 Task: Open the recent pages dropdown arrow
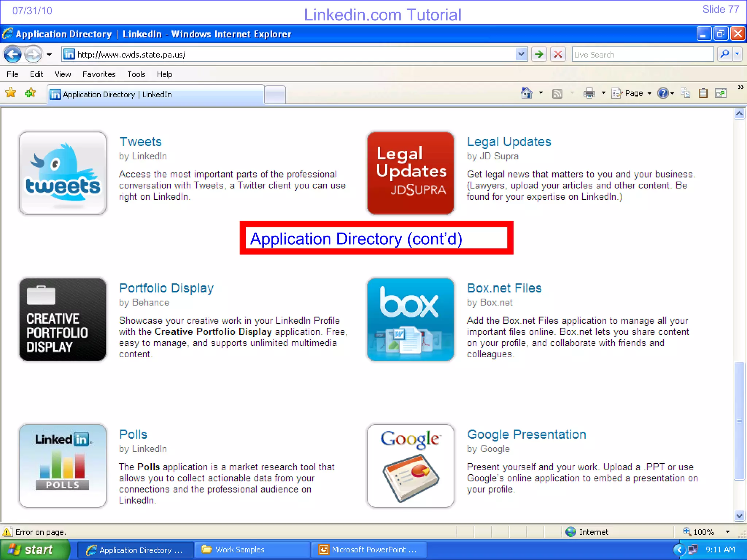[49, 55]
